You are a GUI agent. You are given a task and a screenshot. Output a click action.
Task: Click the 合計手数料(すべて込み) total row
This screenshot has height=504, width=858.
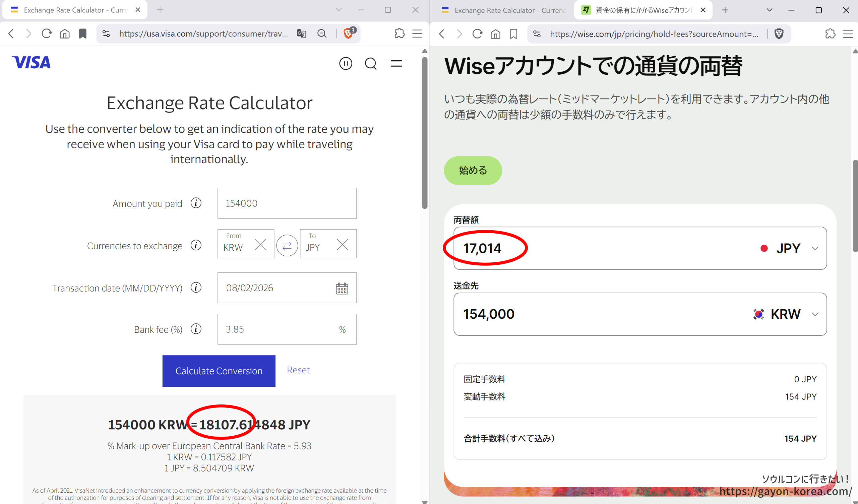coord(640,439)
